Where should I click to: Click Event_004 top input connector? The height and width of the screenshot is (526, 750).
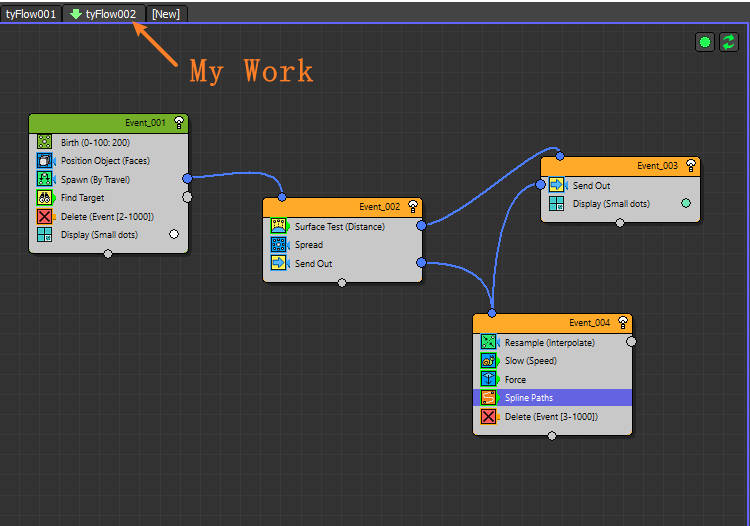(492, 314)
